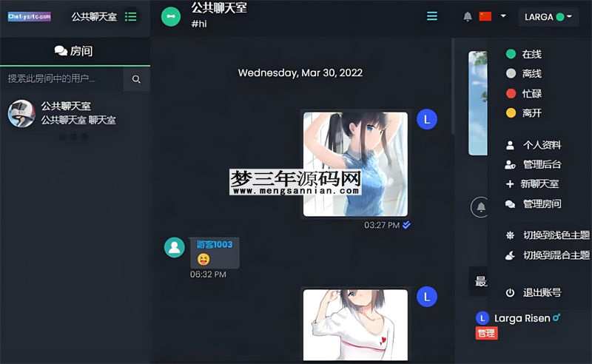Click the 03:27 PM timestamp
This screenshot has width=592, height=364.
tap(382, 225)
